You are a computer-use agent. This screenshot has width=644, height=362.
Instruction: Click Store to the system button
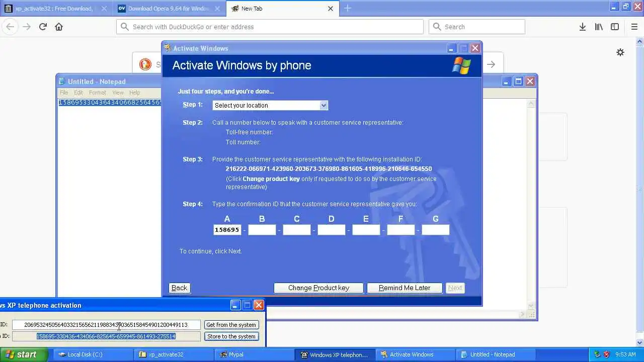[231, 336]
